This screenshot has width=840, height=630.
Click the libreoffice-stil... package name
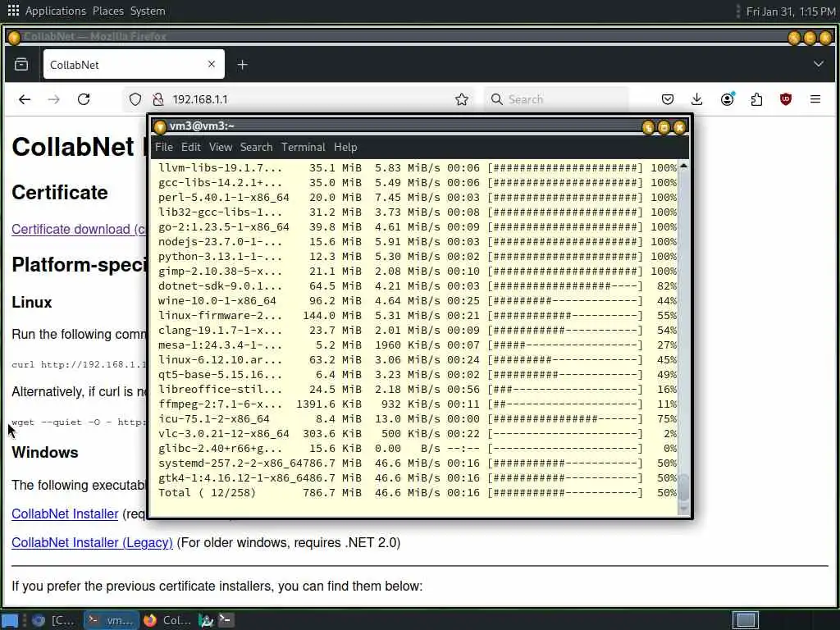coord(220,390)
